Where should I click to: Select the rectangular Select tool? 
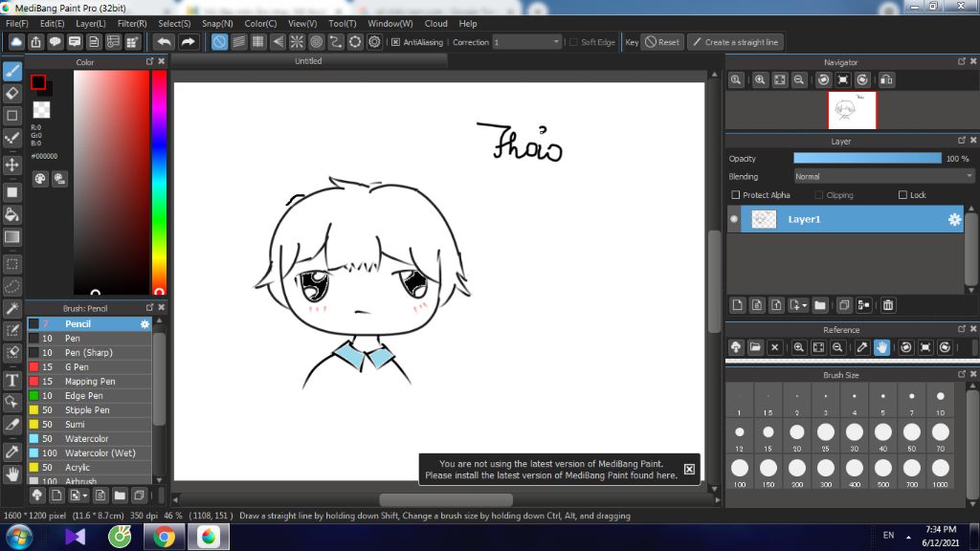click(12, 264)
